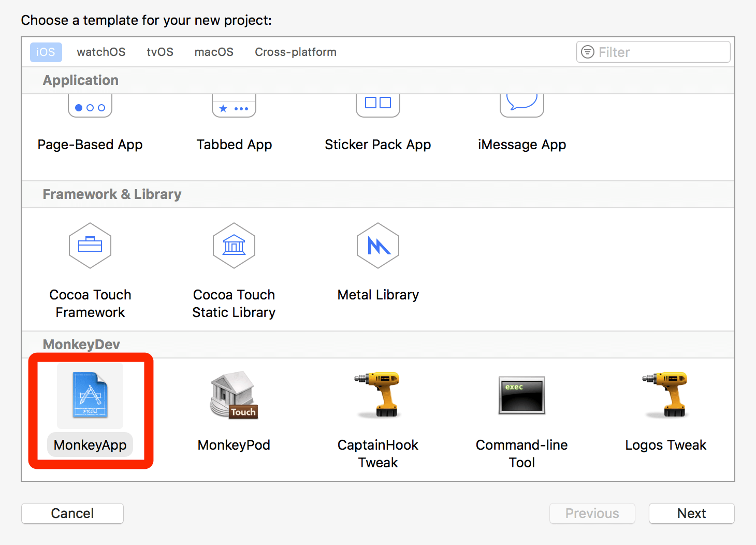Focus the Filter text field

653,52
